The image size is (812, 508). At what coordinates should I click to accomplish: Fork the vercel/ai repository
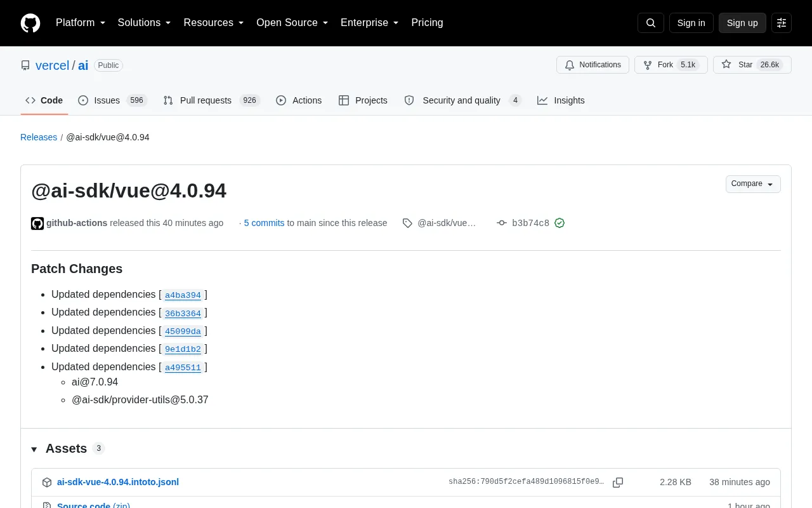coord(671,65)
